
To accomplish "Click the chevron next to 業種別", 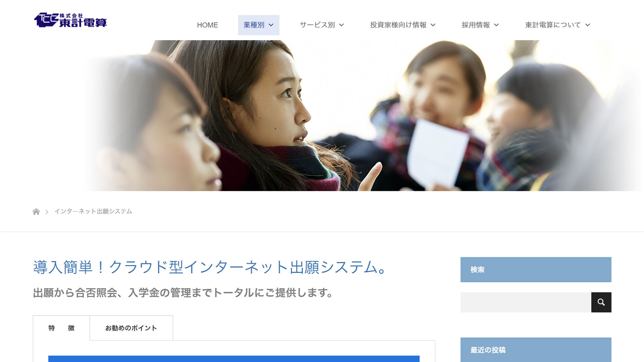I will [x=271, y=25].
